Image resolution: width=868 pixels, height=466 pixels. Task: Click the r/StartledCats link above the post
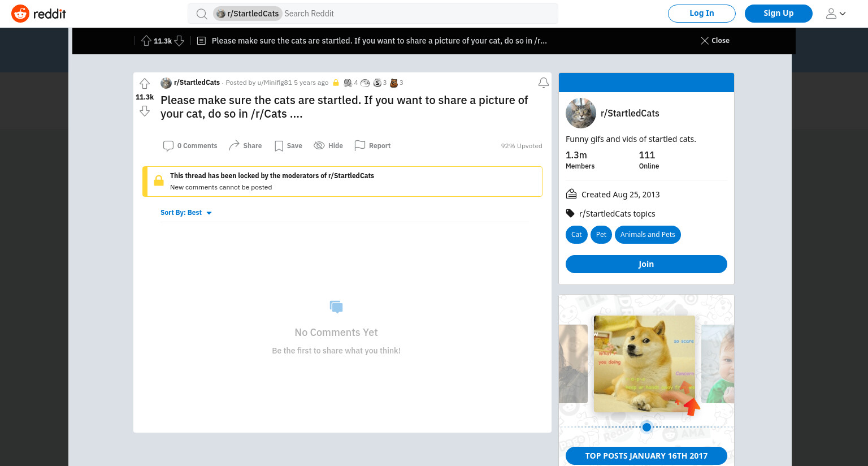[x=197, y=83]
